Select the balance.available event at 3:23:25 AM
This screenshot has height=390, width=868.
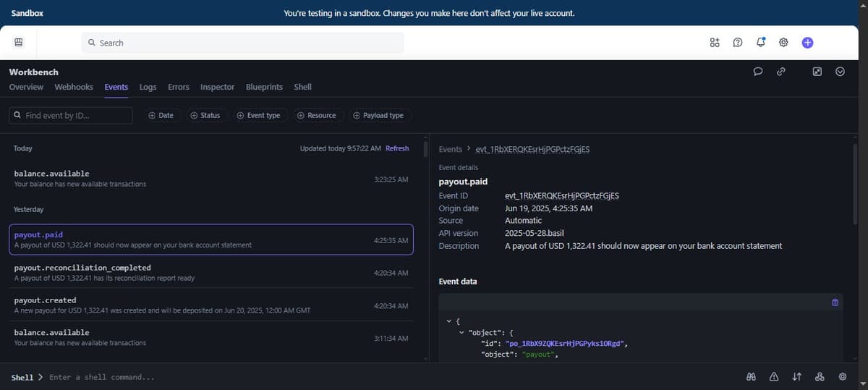tap(211, 179)
